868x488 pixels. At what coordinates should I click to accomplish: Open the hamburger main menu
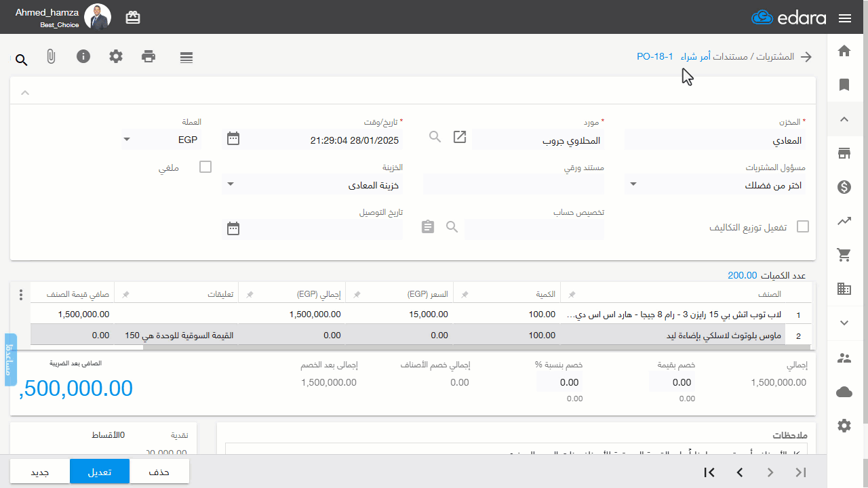845,18
